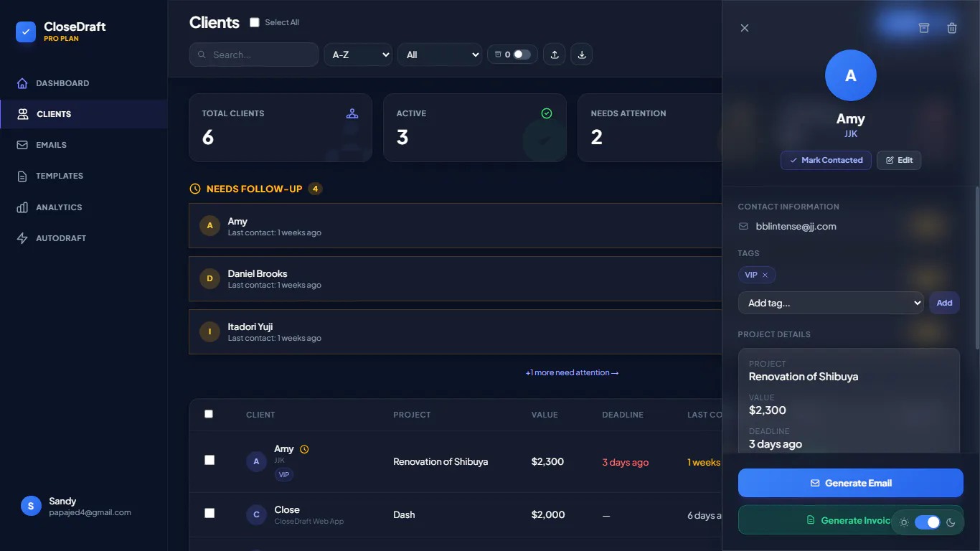Viewport: 980px width, 551px height.
Task: Click the archive client icon in panel
Action: coord(924,28)
